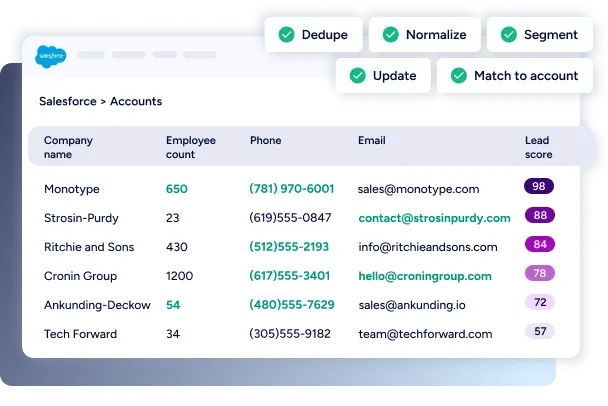Click employee count 34
The image size is (608, 406).
tap(173, 334)
